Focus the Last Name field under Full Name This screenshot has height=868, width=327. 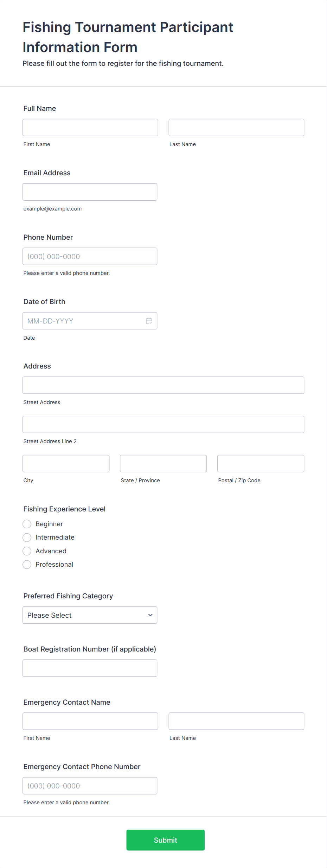pos(236,127)
